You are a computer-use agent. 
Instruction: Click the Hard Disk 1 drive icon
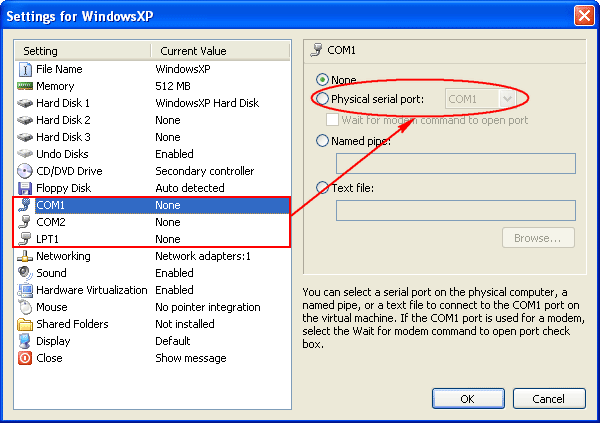pos(25,103)
